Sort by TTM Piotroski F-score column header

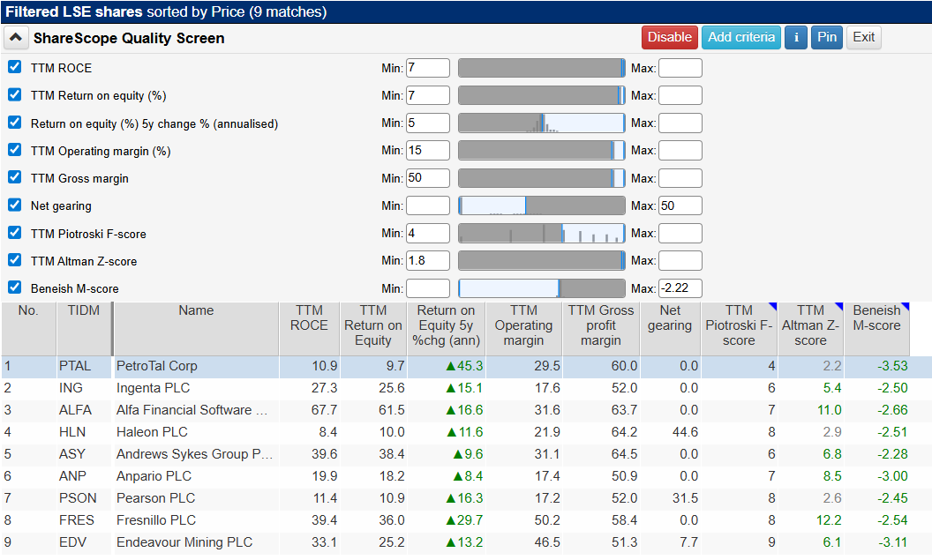[x=739, y=329]
